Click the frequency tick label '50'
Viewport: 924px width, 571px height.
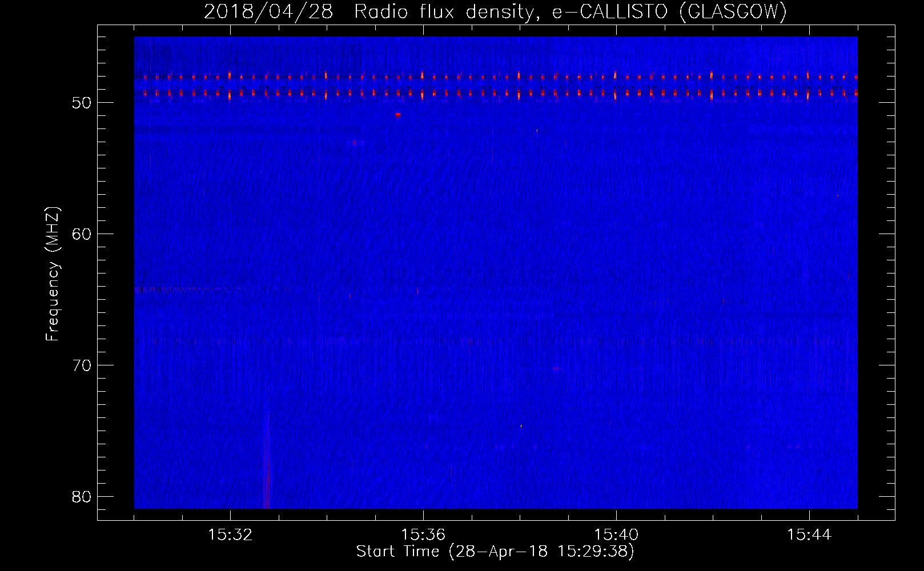point(82,103)
